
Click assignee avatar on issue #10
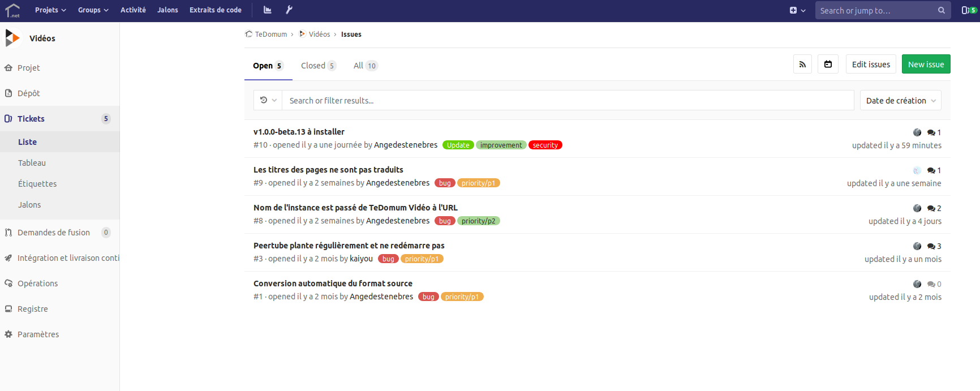click(917, 132)
